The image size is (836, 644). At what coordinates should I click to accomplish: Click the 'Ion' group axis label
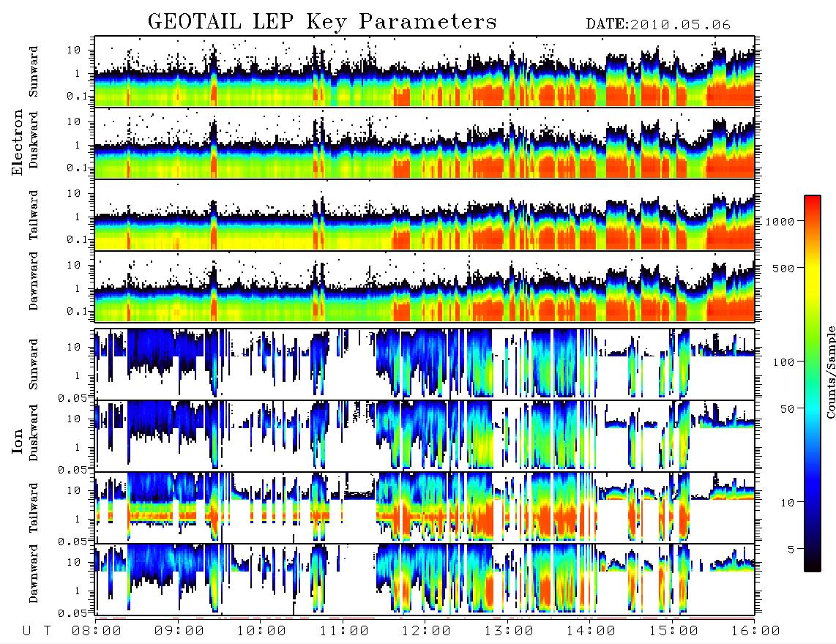[x=18, y=441]
